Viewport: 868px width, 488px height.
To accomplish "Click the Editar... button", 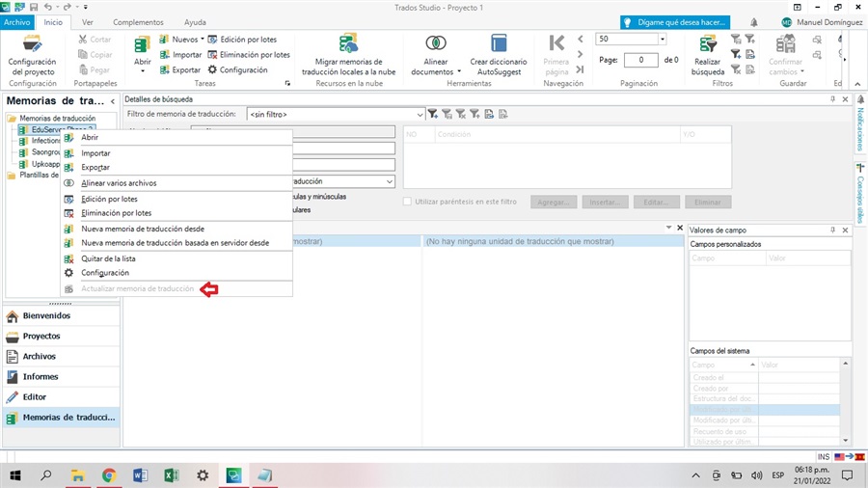I will pos(656,202).
